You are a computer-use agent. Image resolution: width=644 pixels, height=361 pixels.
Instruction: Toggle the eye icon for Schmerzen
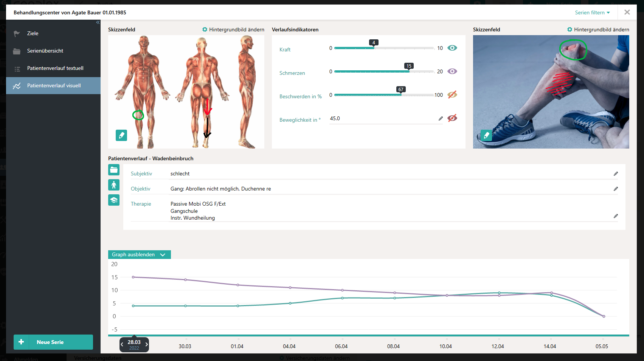tap(452, 71)
